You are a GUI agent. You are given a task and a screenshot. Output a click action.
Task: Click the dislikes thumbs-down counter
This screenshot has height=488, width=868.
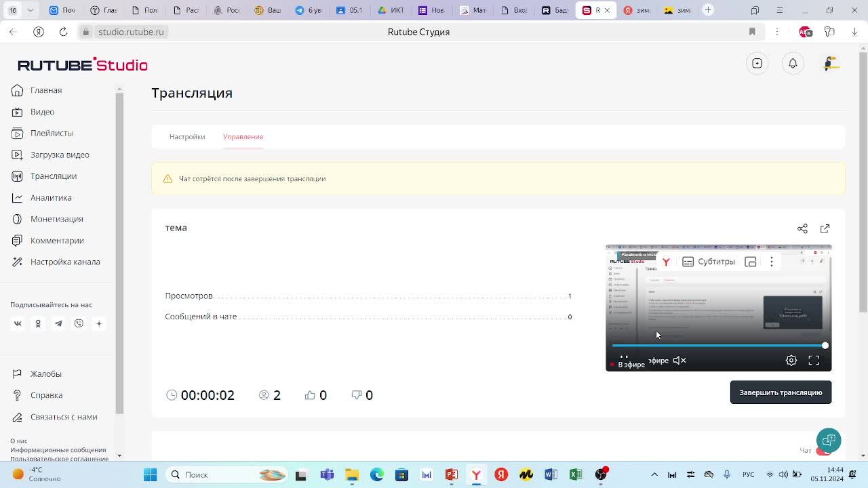[x=362, y=395]
